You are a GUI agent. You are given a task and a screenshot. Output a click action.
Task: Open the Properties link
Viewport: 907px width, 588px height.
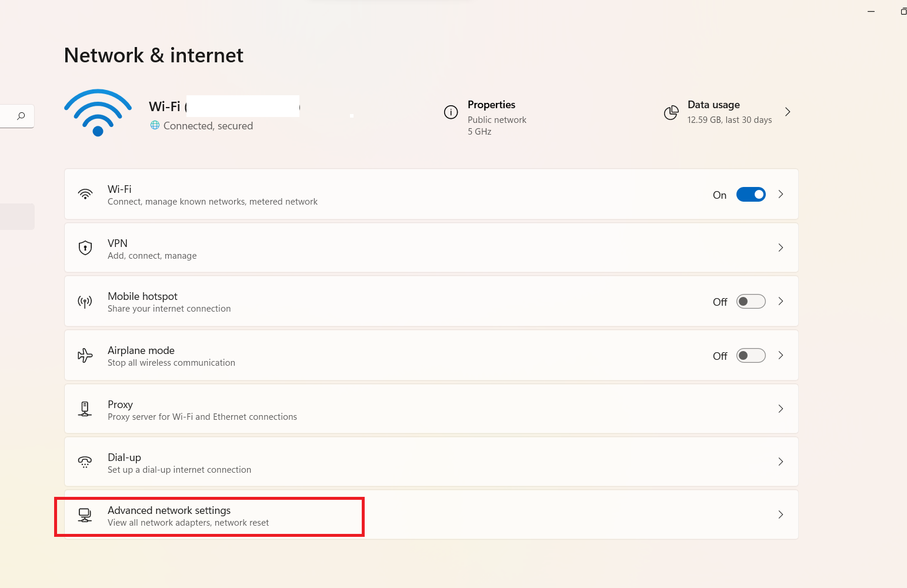click(x=491, y=105)
